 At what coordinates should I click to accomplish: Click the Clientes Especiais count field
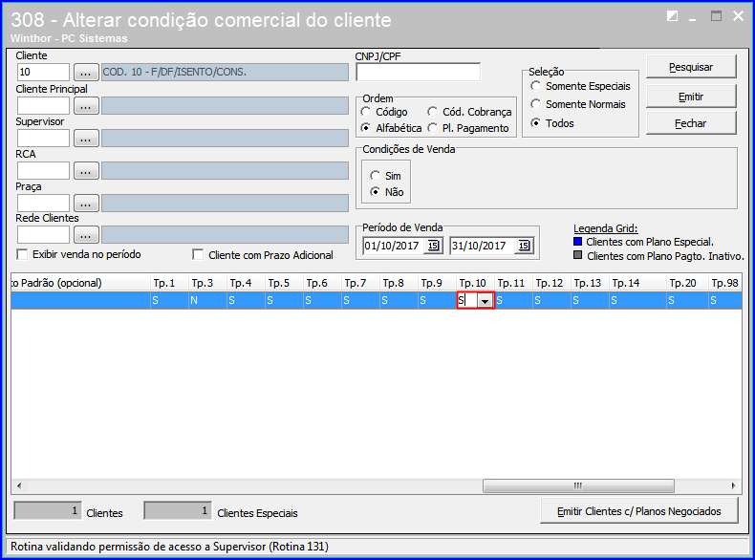178,511
